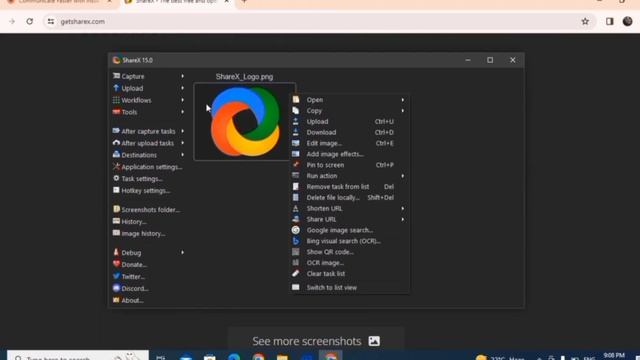This screenshot has width=640, height=360.
Task: Click the After capture tasks icon
Action: [116, 131]
